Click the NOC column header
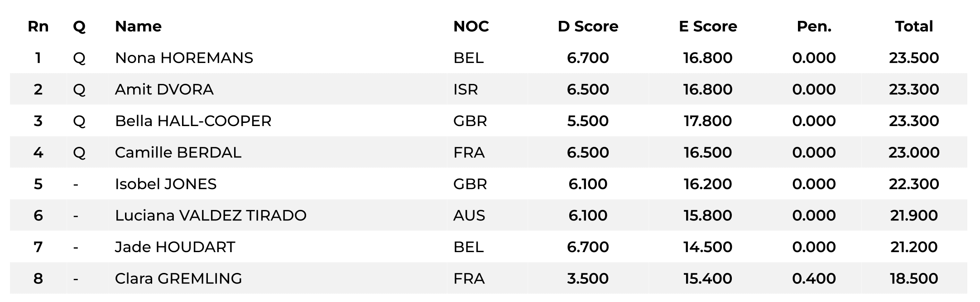Screen dimensions: 980x302 (x=471, y=26)
